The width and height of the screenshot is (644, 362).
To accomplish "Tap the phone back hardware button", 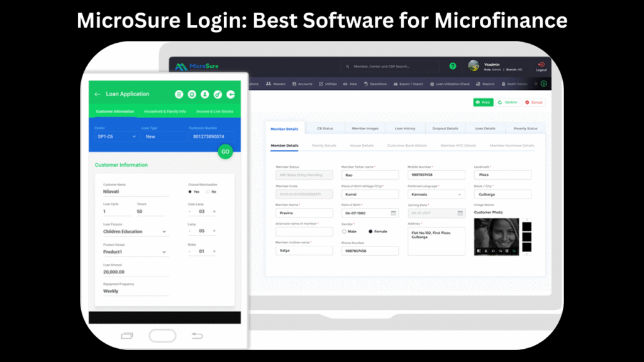I will click(197, 336).
